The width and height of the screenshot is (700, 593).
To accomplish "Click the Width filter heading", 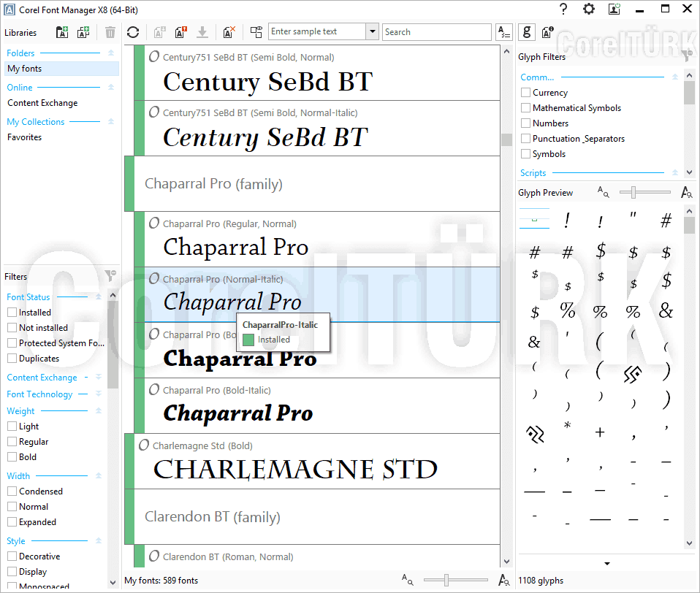I will click(18, 476).
